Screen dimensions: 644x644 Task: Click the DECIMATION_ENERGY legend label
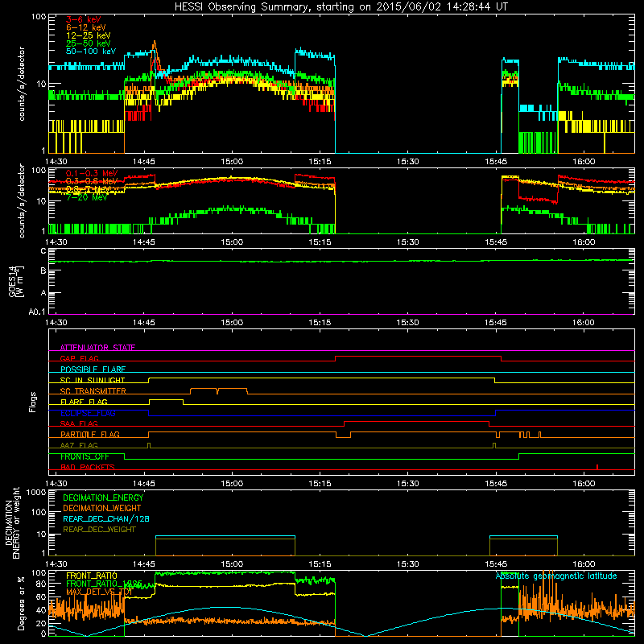[x=103, y=497]
